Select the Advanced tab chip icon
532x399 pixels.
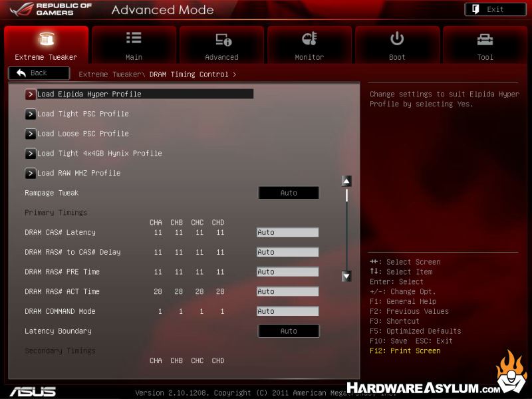[x=222, y=39]
